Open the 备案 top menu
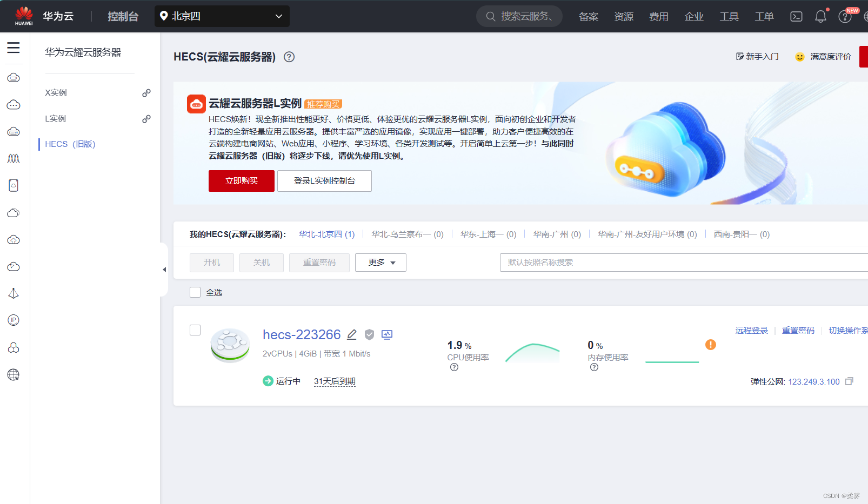The width and height of the screenshot is (868, 504). [x=589, y=17]
